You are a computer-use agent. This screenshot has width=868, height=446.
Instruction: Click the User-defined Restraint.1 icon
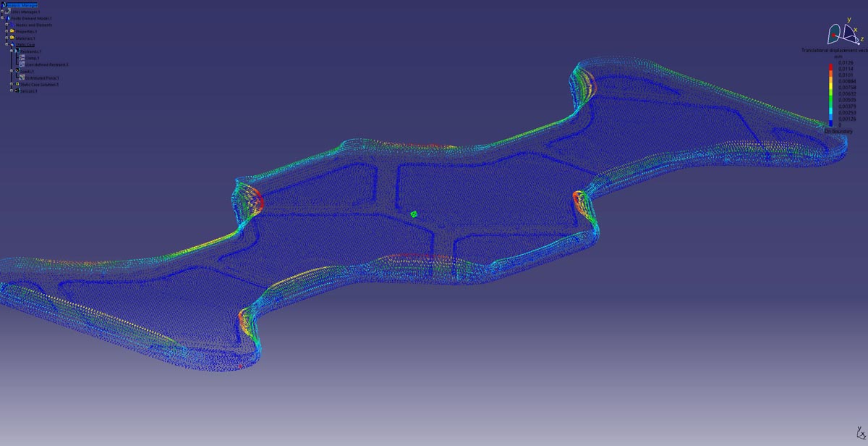[22, 64]
